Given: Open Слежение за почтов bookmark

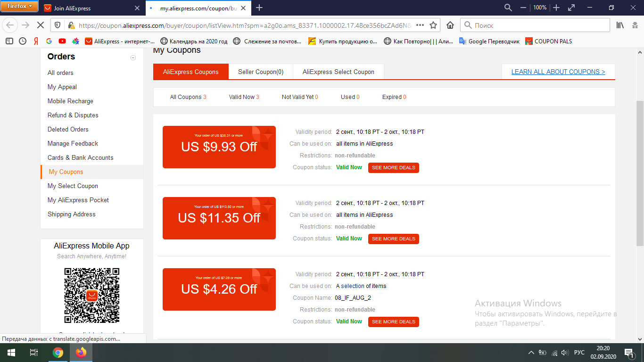Looking at the screenshot, I should click(x=267, y=41).
